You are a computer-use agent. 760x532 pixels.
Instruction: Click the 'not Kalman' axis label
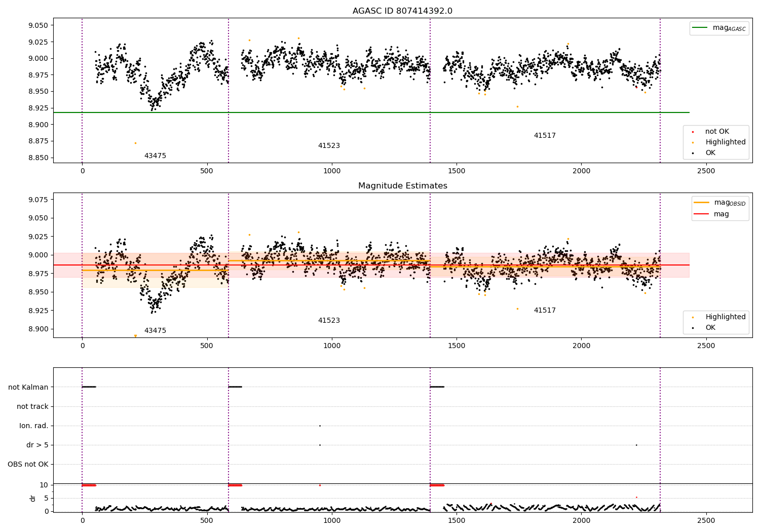click(x=28, y=387)
